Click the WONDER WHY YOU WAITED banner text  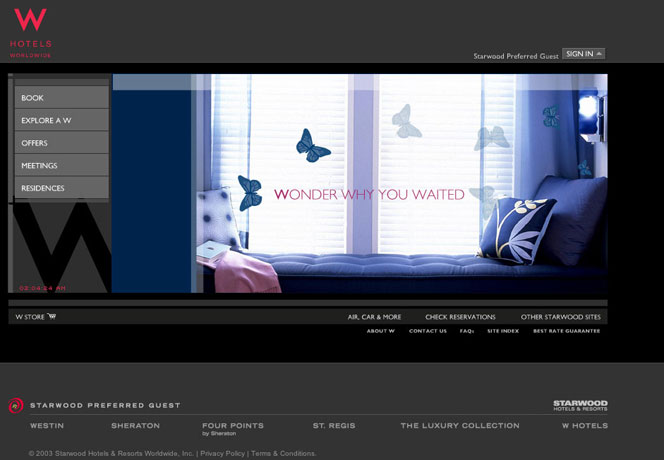pyautogui.click(x=369, y=194)
